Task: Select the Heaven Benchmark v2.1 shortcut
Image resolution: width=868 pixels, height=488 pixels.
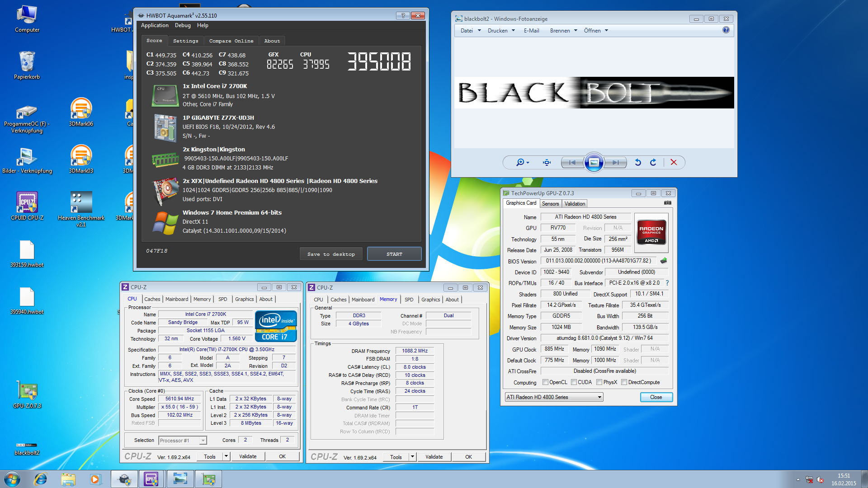Action: click(81, 209)
